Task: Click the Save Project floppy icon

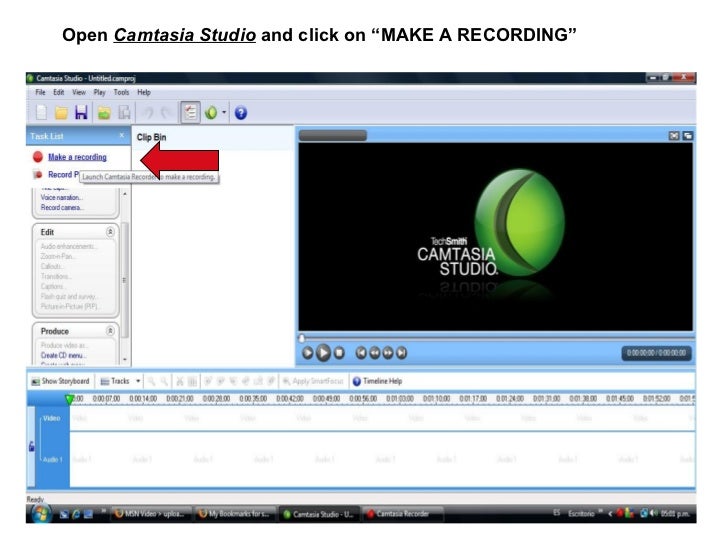Action: (81, 112)
